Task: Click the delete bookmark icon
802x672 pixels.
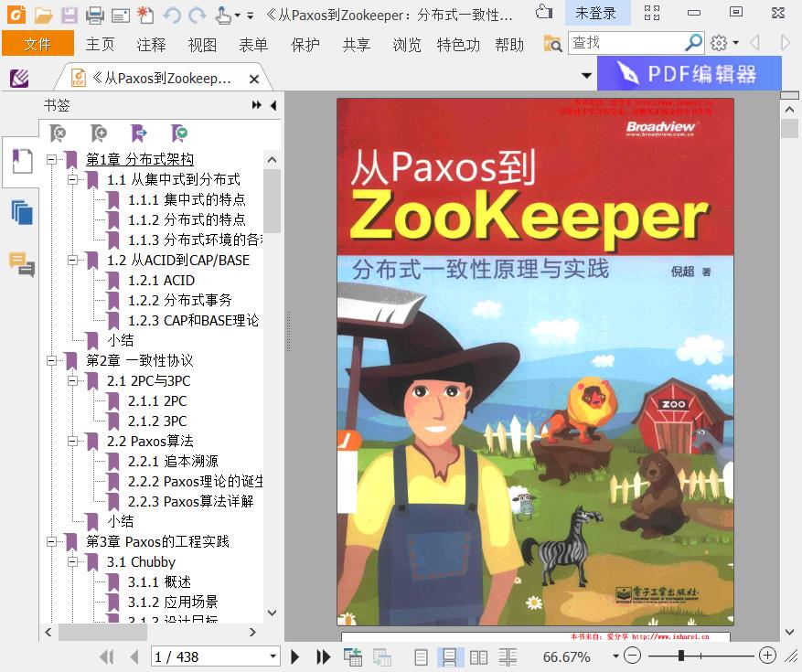Action: tap(58, 133)
